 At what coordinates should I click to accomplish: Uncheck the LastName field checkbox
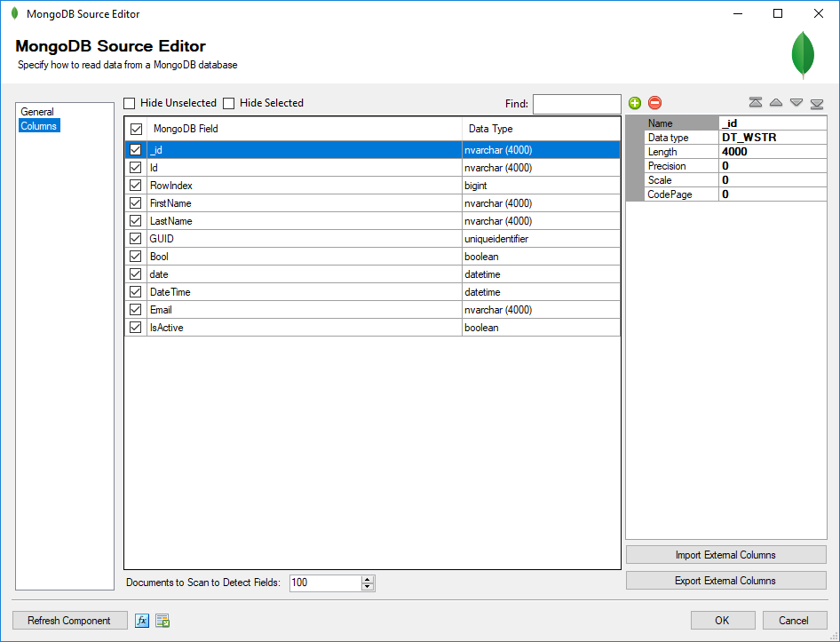pos(136,221)
